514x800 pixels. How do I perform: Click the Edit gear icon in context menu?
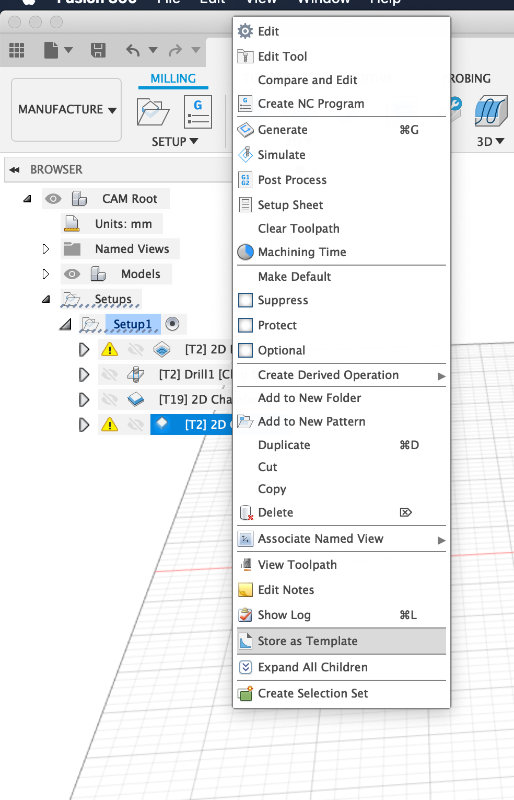[x=246, y=32]
